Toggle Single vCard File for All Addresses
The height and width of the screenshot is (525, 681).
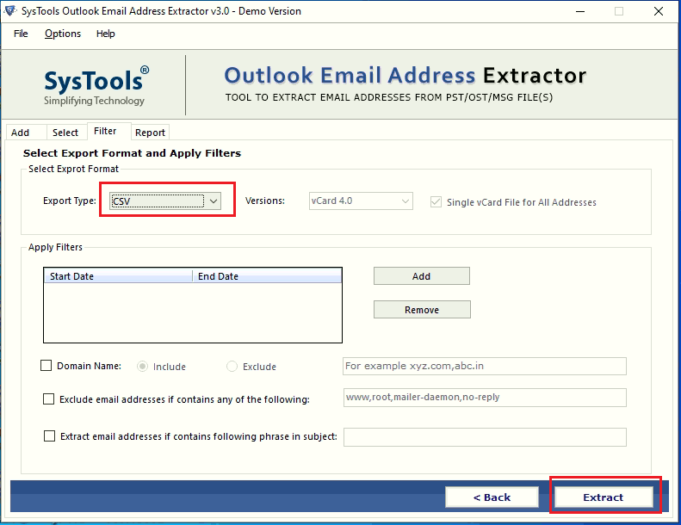pos(435,202)
